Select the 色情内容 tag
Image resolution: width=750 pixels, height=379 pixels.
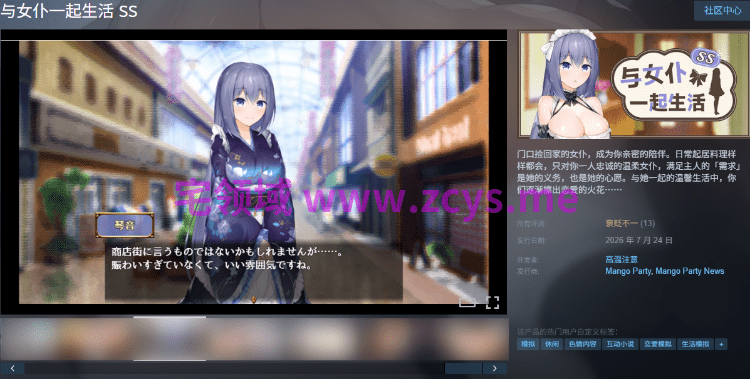tap(582, 344)
